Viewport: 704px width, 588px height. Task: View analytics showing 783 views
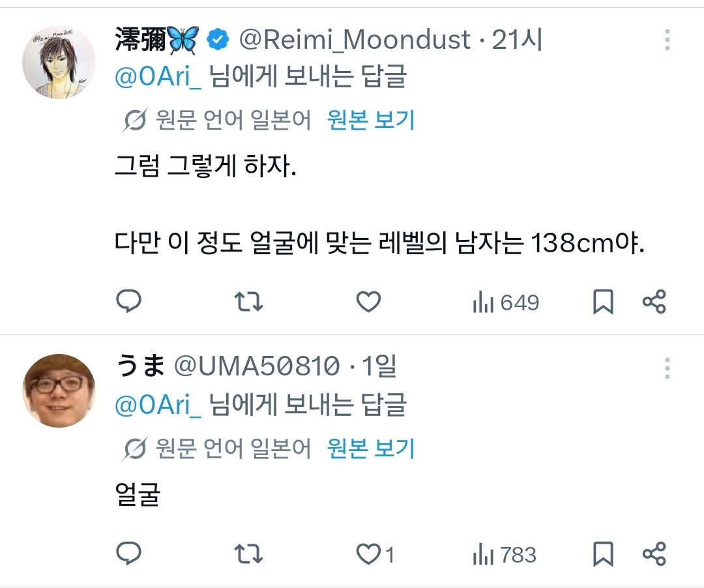click(504, 555)
